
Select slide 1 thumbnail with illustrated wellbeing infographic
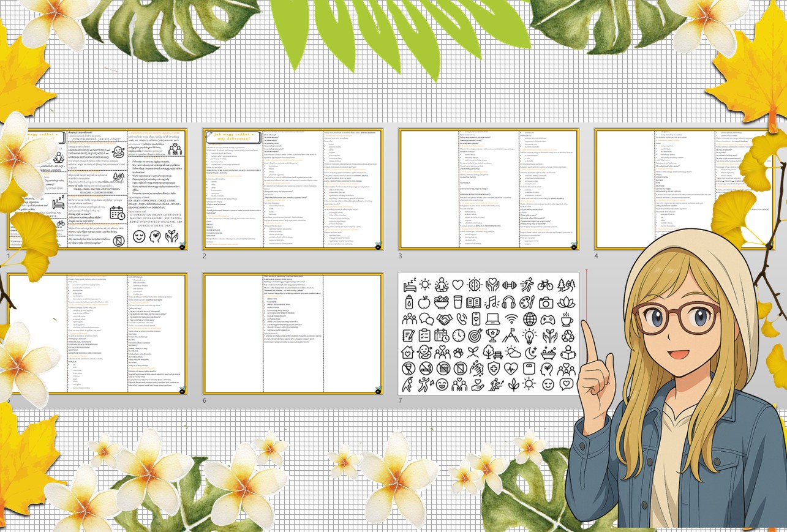[x=96, y=189]
